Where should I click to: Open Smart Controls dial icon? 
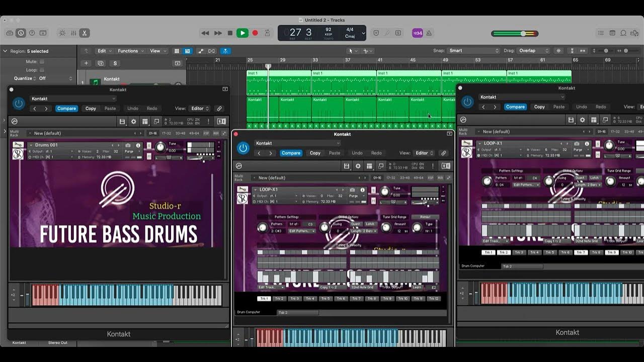point(62,33)
